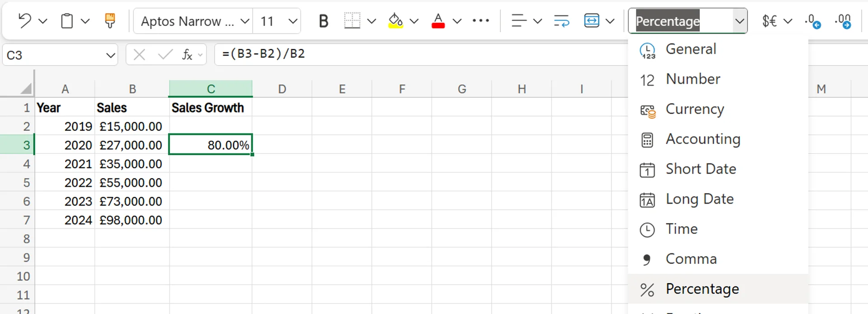868x314 pixels.
Task: Click the Select All corner triangle
Action: coord(26,88)
